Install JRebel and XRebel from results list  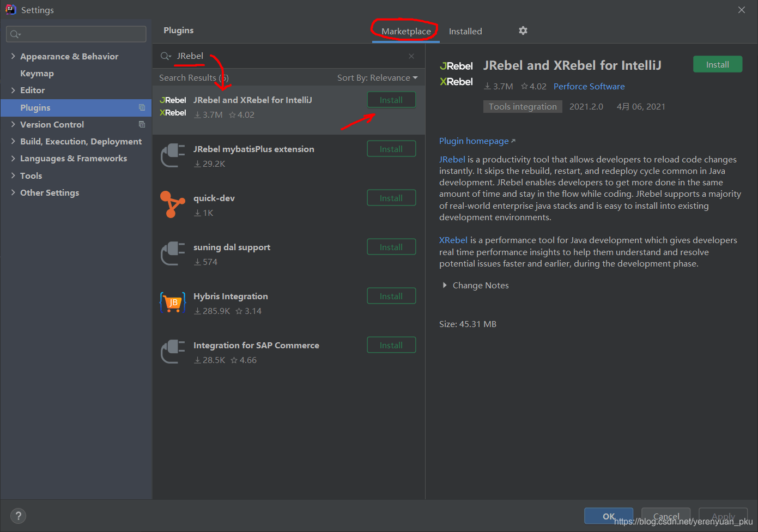391,100
